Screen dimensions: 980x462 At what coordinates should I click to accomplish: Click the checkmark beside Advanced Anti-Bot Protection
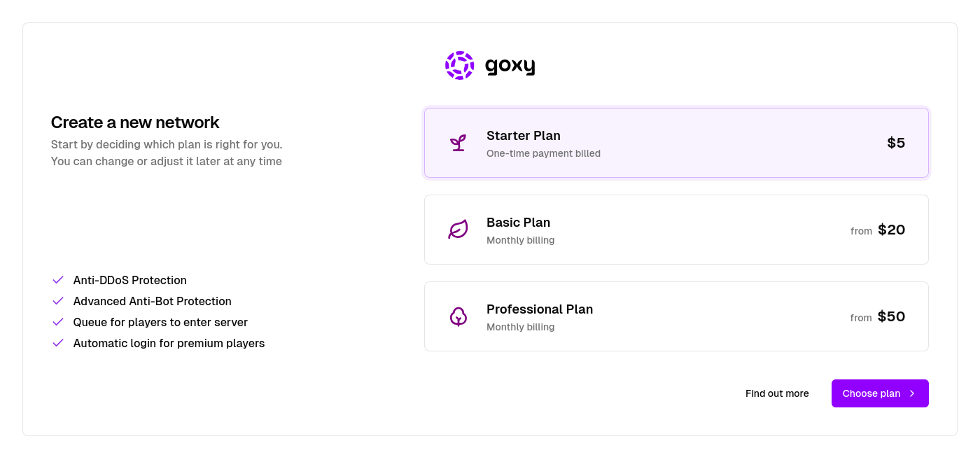coord(57,301)
